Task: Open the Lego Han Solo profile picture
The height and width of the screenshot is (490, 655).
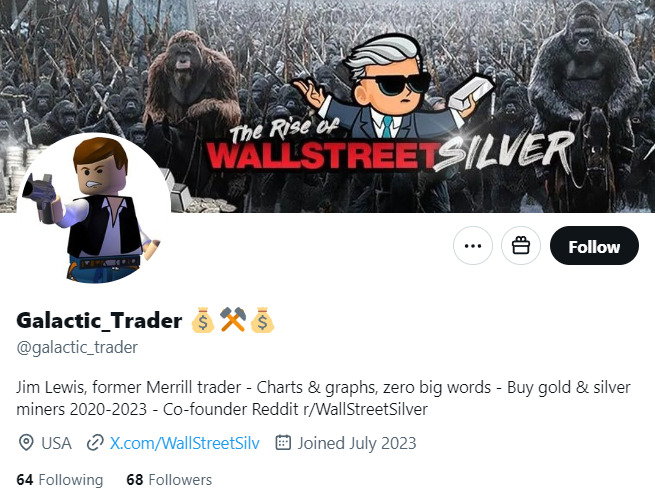Action: click(94, 209)
